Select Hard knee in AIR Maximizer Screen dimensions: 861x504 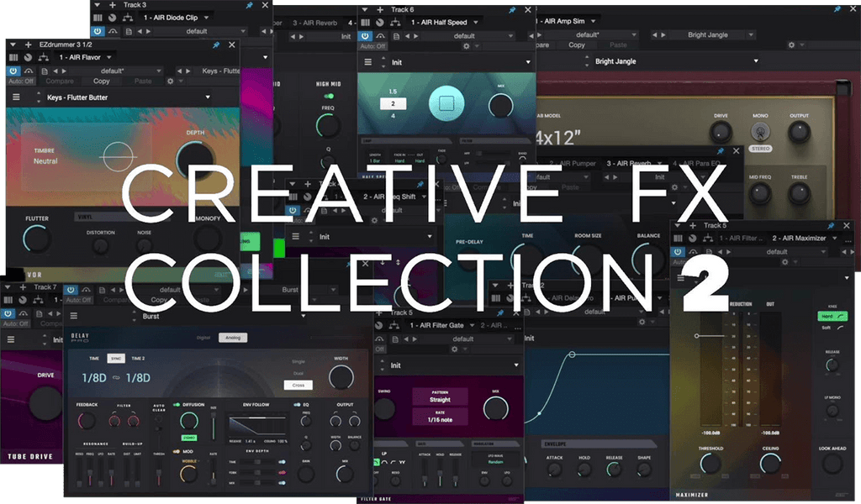pos(832,317)
